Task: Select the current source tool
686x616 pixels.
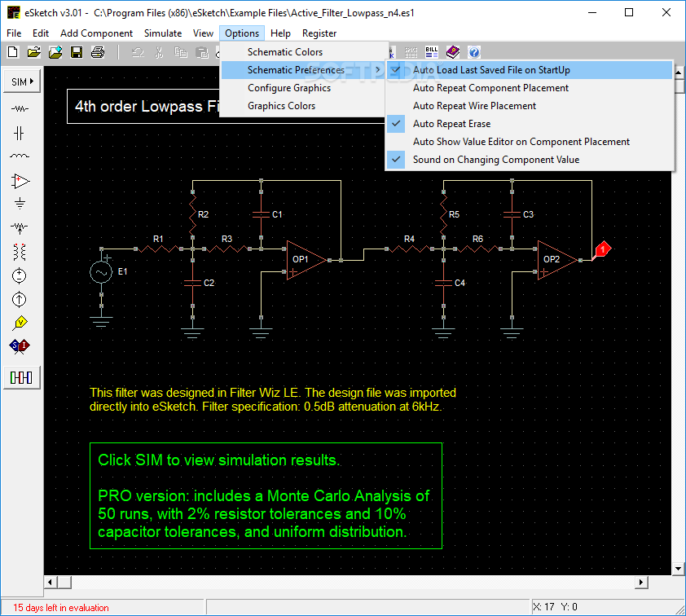Action: pos(20,299)
